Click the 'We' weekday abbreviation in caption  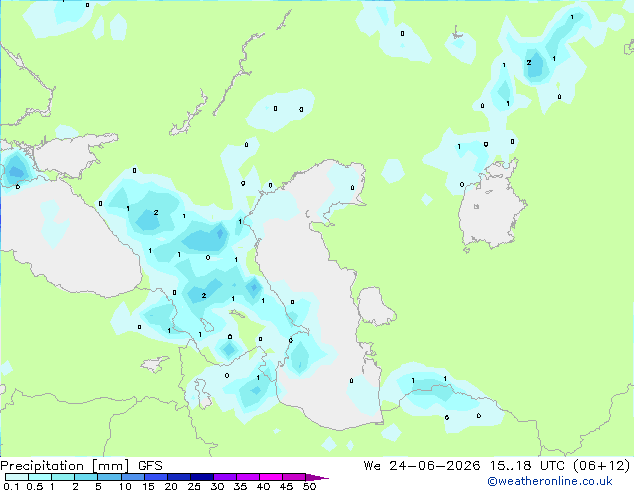pyautogui.click(x=372, y=466)
